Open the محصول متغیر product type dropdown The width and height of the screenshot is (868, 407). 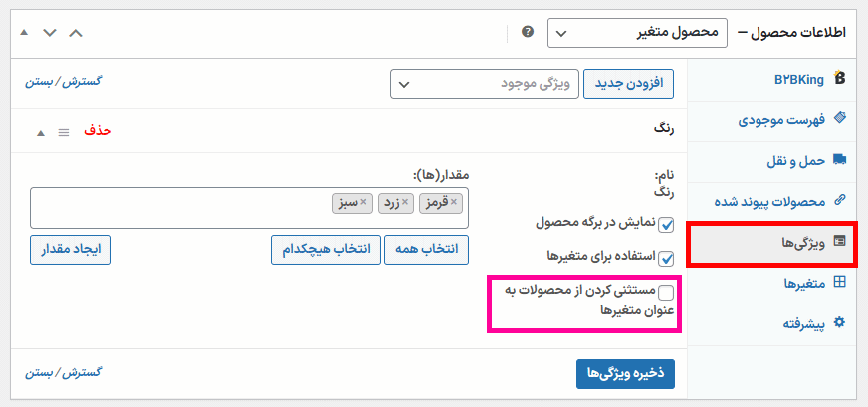638,33
